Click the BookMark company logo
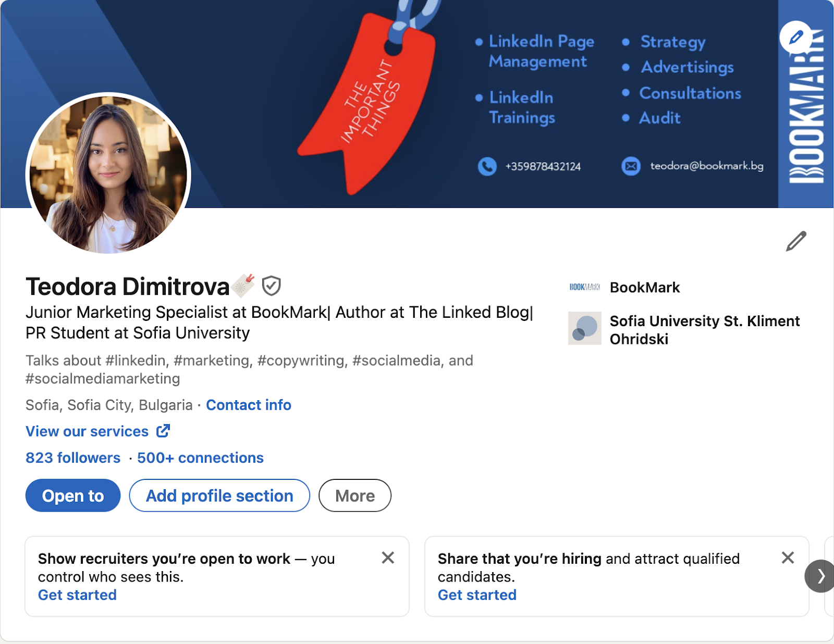834x644 pixels. pos(584,287)
